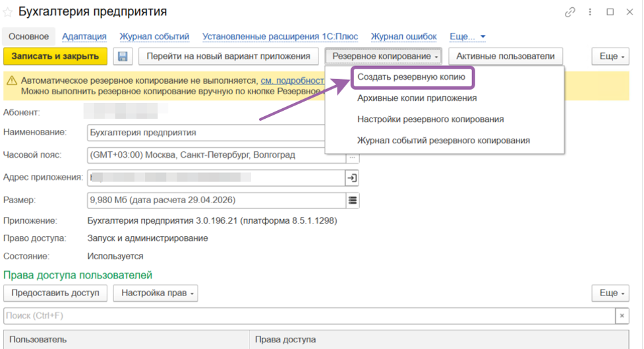Open size details list icon
644x349 pixels.
(353, 200)
